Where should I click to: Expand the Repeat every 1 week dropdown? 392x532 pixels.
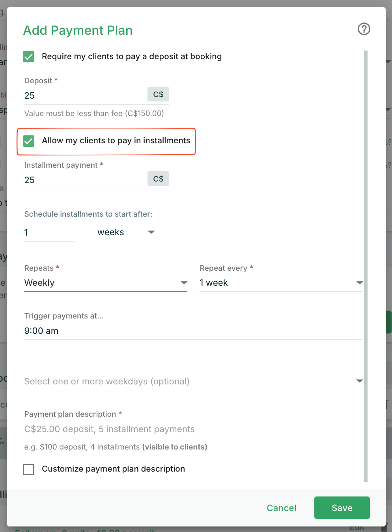pos(281,283)
